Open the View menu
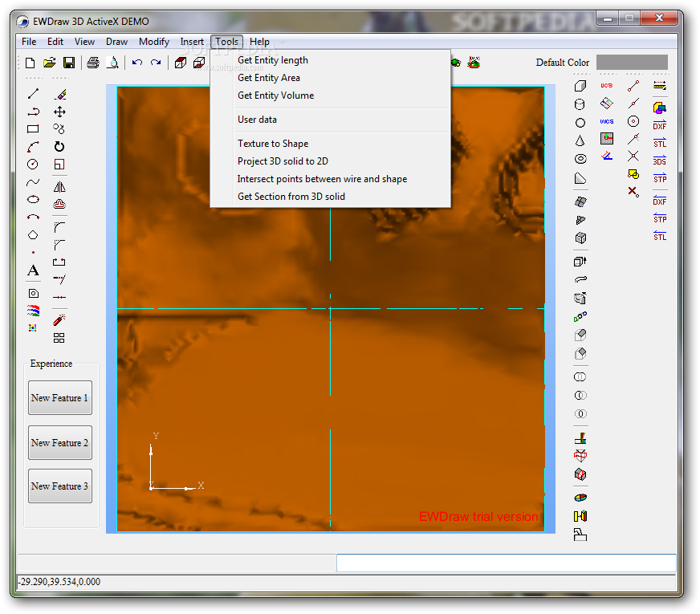Screen dimensions: 700x614 pyautogui.click(x=84, y=42)
